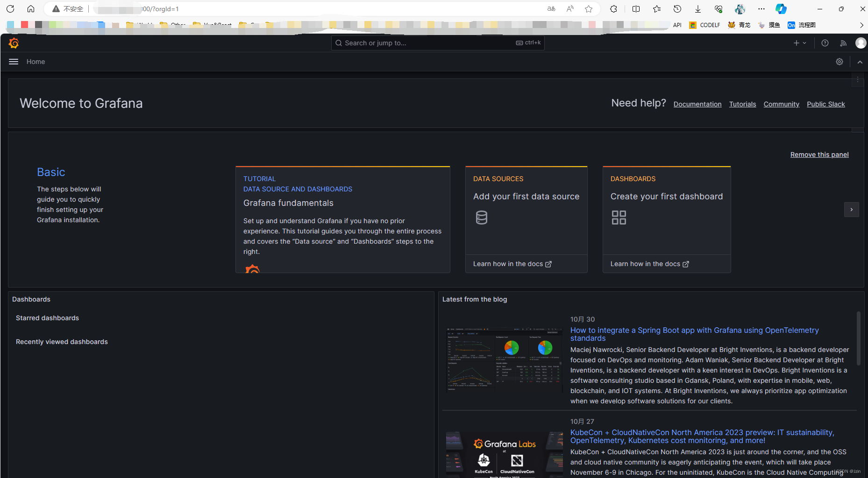Click the data source database icon
The image size is (868, 478).
tap(481, 218)
